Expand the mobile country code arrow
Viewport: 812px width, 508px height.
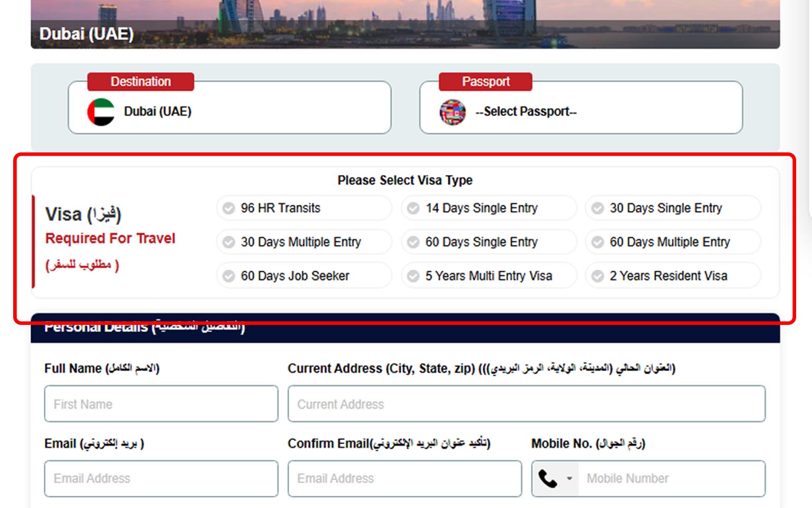point(569,479)
